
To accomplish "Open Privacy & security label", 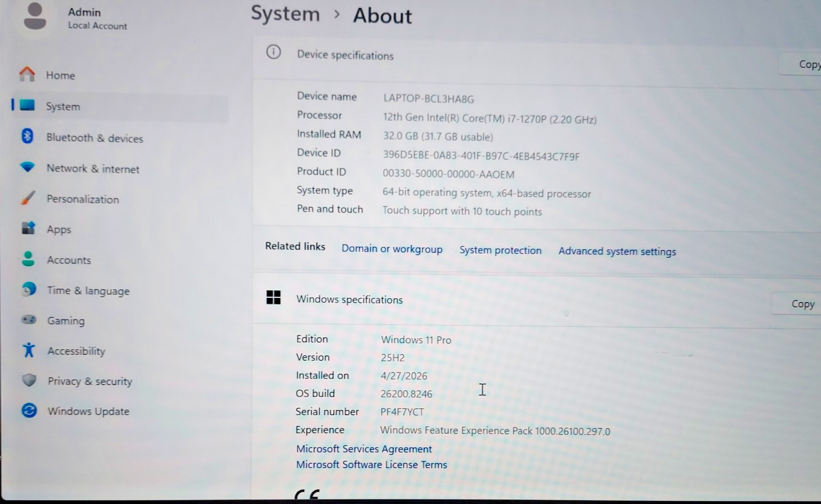I will coord(90,381).
